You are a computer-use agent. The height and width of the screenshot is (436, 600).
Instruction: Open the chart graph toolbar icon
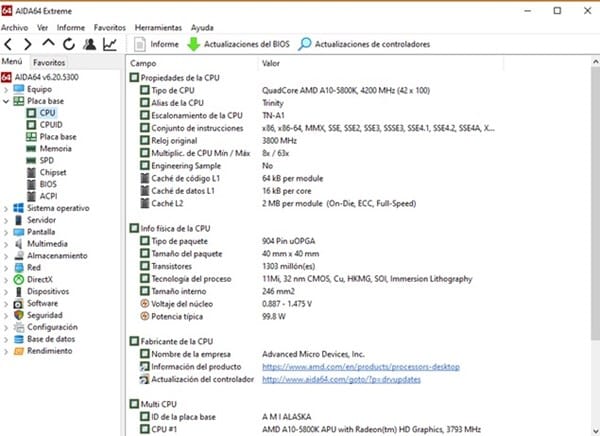point(110,44)
